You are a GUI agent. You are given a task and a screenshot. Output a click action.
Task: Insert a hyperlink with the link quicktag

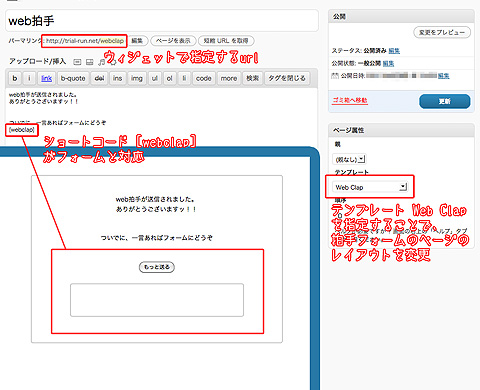pyautogui.click(x=46, y=78)
